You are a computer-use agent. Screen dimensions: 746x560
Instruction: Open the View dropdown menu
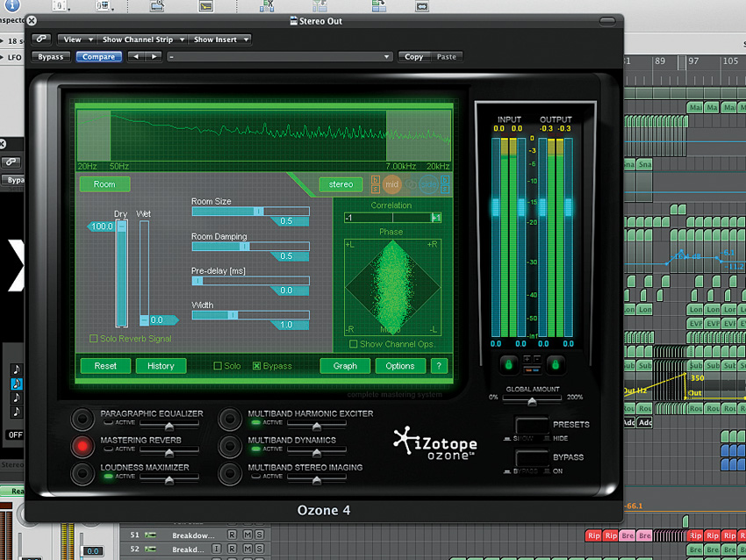click(76, 39)
